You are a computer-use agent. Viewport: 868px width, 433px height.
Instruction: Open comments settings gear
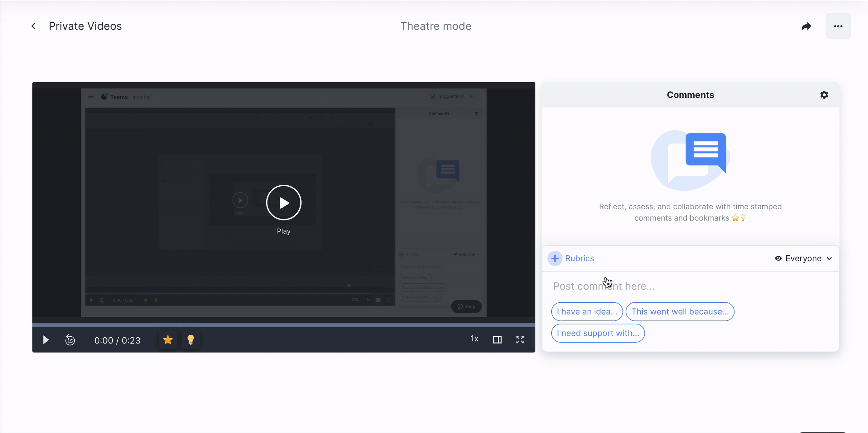coord(824,95)
